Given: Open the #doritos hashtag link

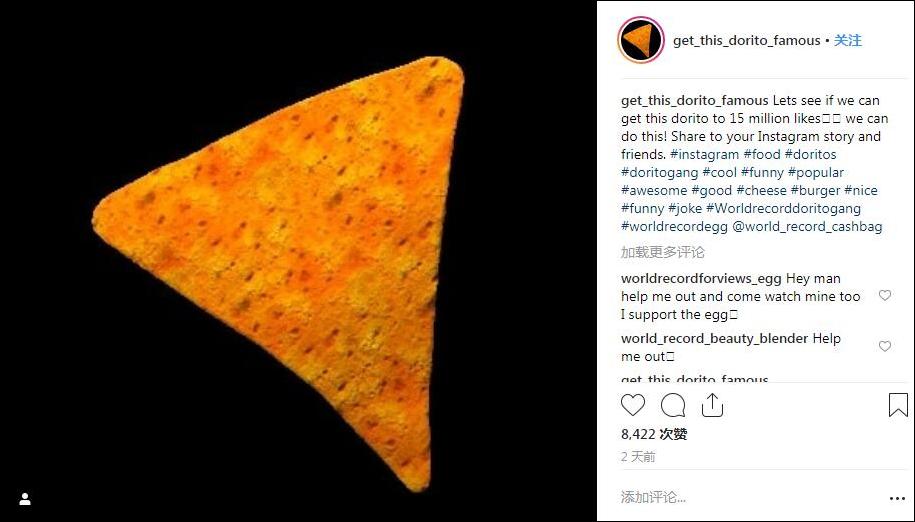Looking at the screenshot, I should click(x=810, y=155).
